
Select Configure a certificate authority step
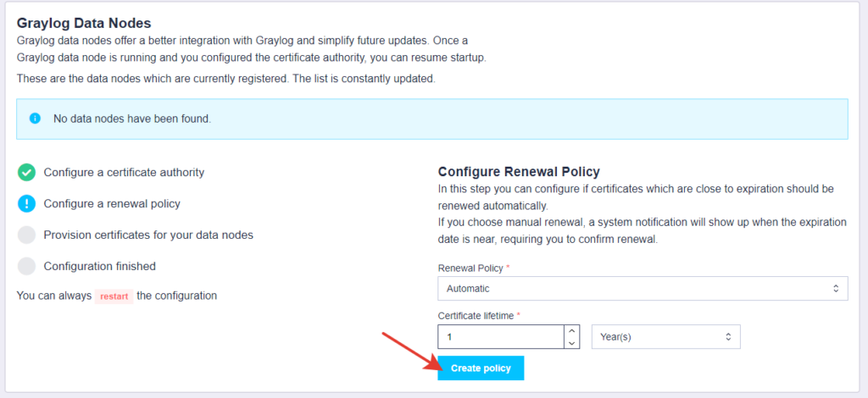pos(124,173)
